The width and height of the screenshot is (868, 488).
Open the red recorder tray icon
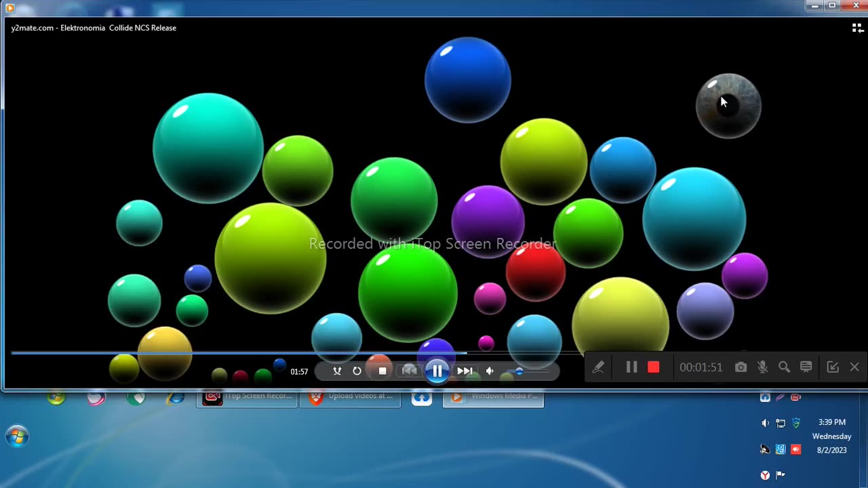point(796,398)
